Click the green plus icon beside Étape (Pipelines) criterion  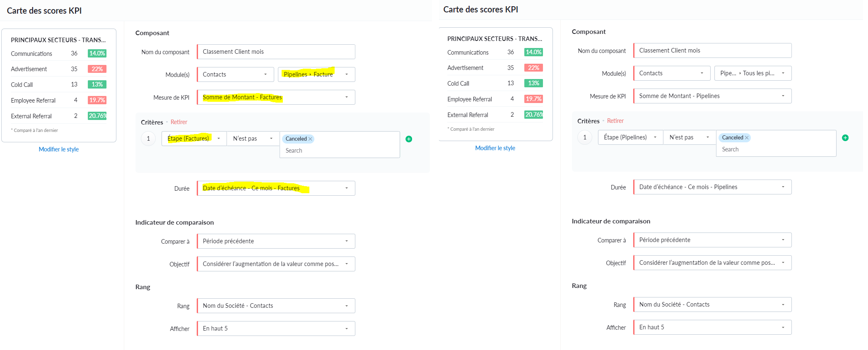pyautogui.click(x=845, y=138)
